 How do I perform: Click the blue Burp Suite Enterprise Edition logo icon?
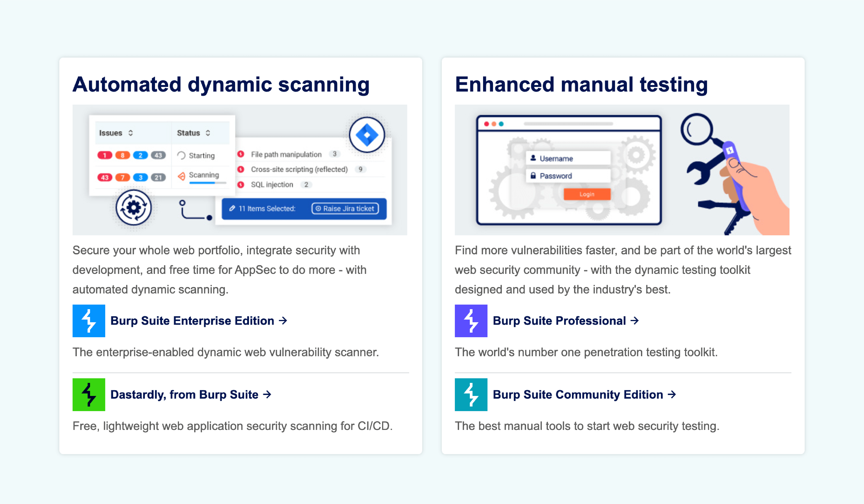tap(89, 321)
